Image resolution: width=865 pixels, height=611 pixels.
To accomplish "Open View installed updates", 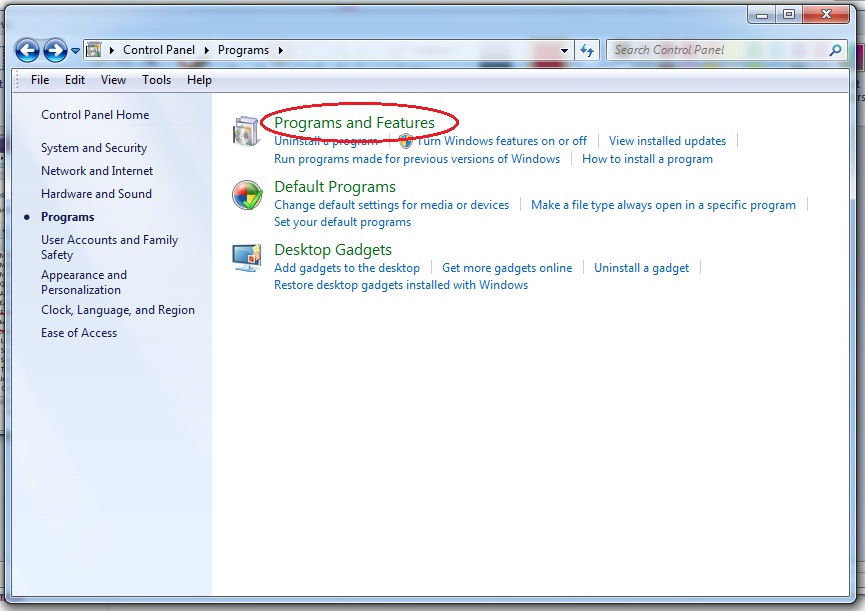I will pos(667,141).
